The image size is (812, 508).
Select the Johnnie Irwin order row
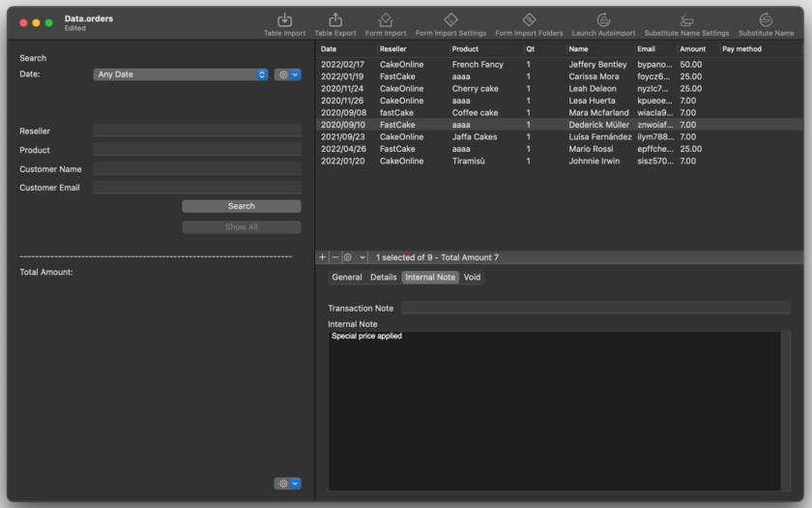tap(560, 161)
